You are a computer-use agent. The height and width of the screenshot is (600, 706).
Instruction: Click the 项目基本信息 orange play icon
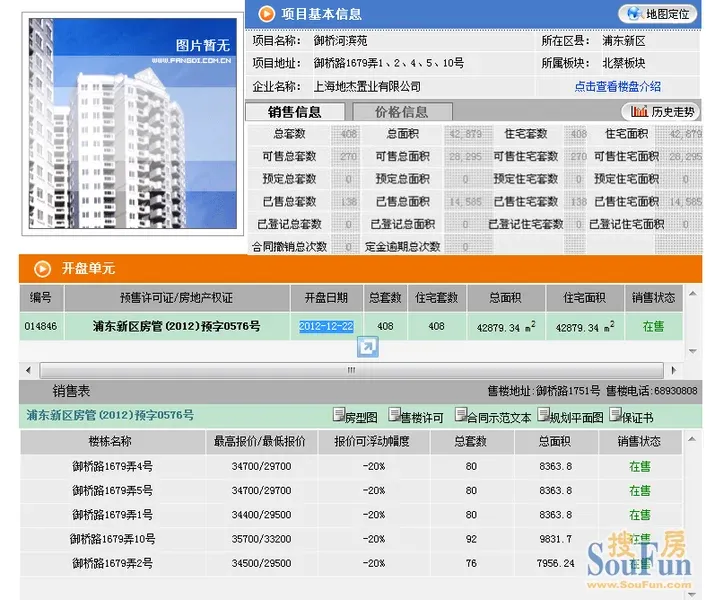[267, 14]
